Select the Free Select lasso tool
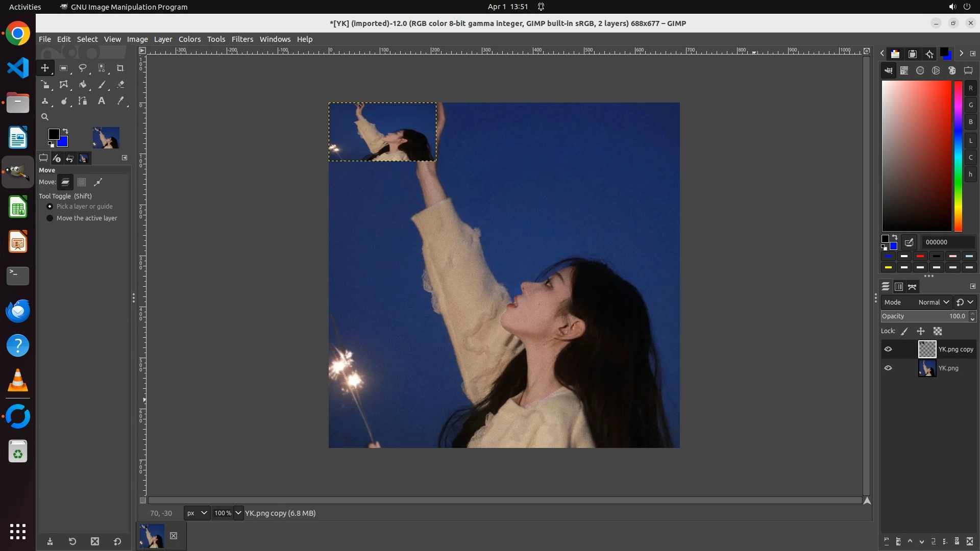Screen dimensions: 980x551 (83, 68)
